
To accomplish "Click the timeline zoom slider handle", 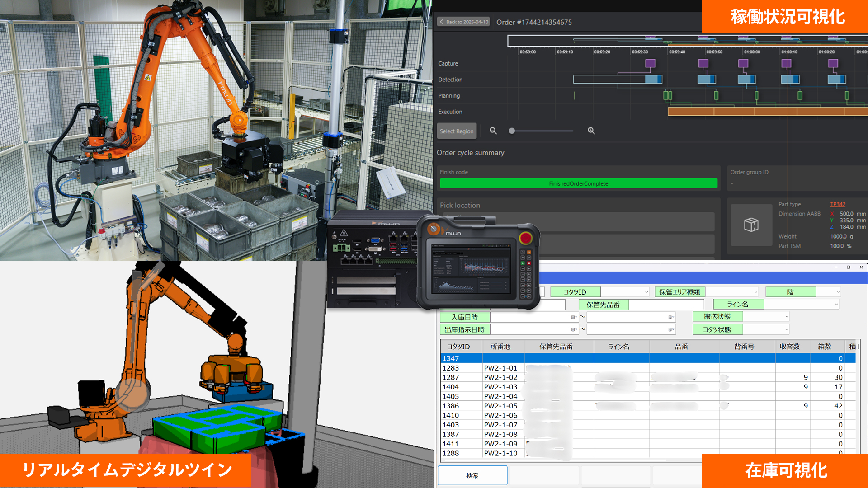I will click(x=512, y=131).
